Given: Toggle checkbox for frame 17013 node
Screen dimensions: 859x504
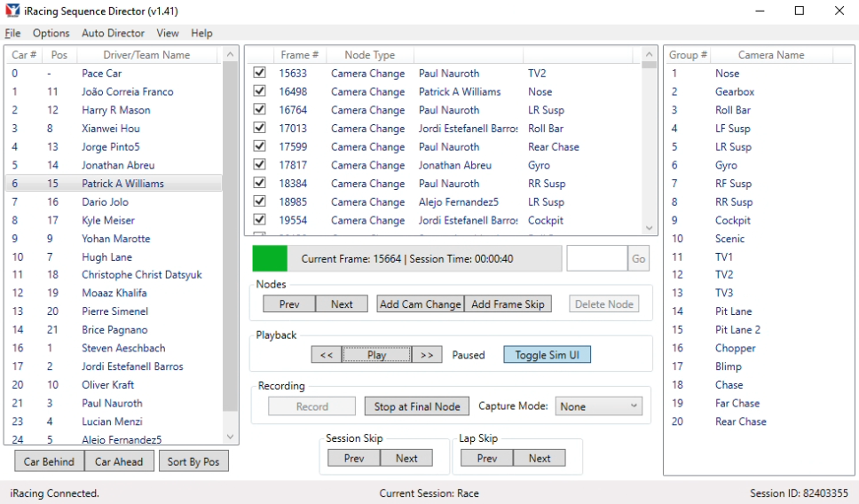Looking at the screenshot, I should [260, 128].
